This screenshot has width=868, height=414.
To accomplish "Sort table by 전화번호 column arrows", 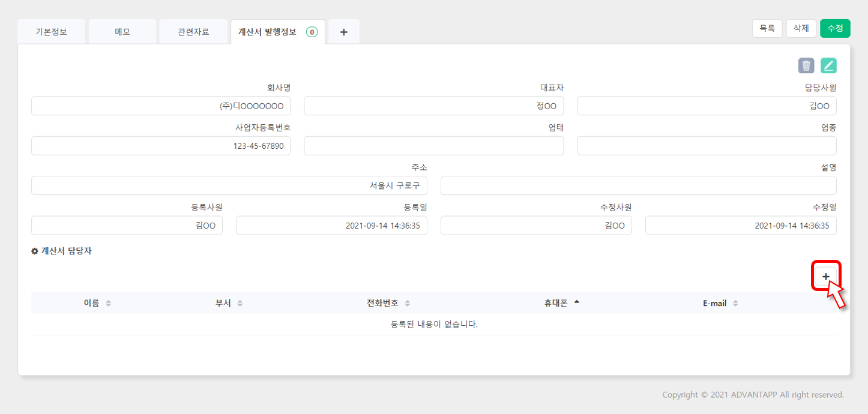I will 408,304.
